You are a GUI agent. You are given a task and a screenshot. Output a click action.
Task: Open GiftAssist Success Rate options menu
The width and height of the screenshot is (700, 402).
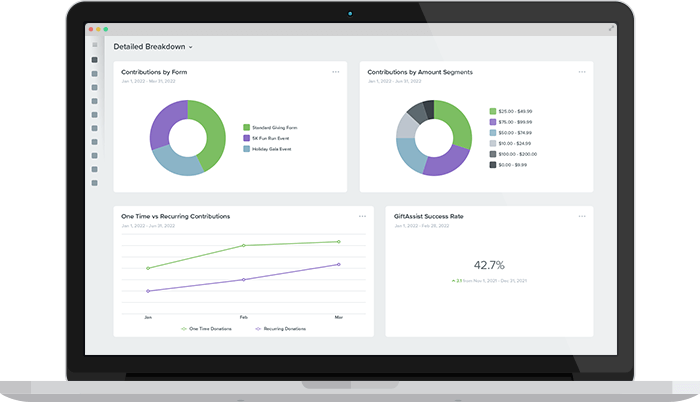[582, 216]
